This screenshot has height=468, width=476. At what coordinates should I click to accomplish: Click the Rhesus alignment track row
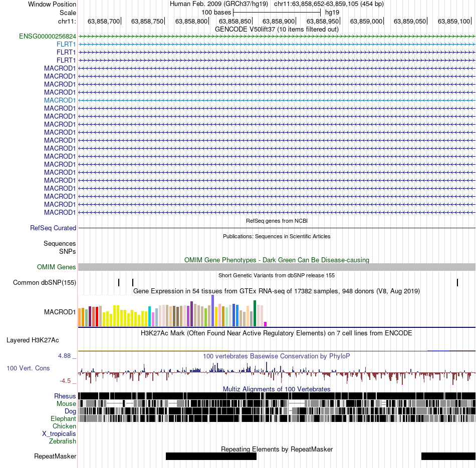277,396
